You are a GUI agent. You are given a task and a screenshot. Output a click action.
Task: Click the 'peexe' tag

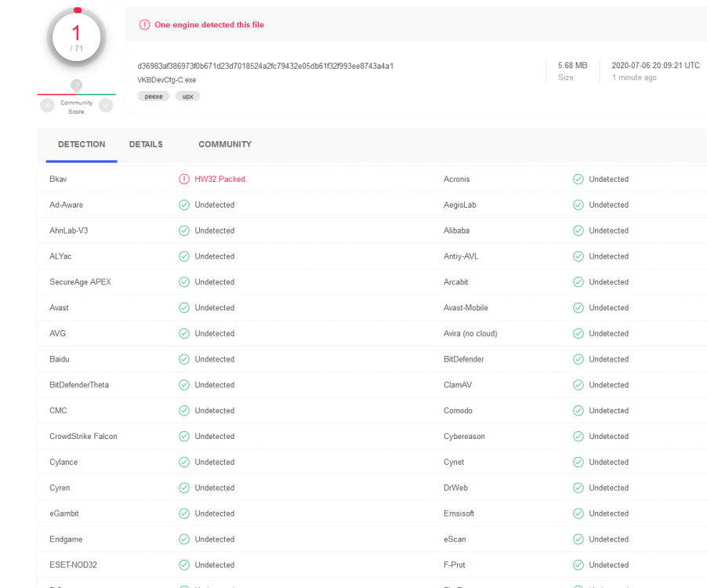coord(153,96)
